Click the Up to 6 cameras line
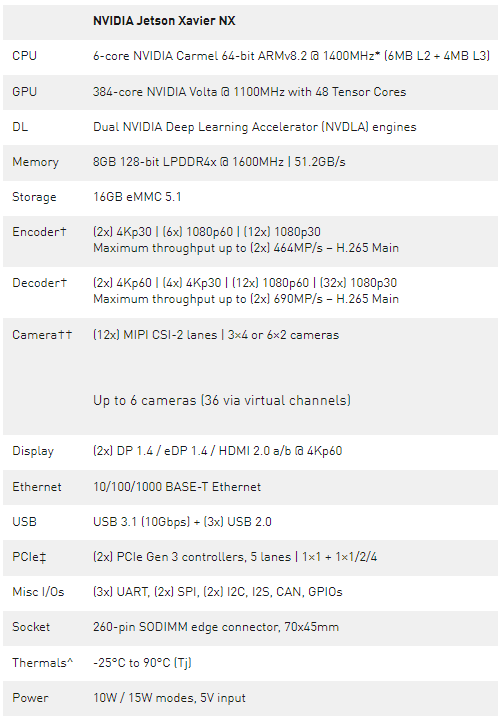 tap(222, 400)
